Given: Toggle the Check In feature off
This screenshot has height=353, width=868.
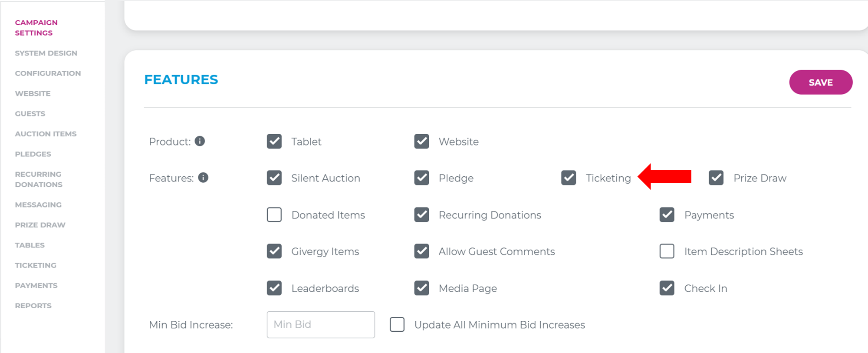Looking at the screenshot, I should [667, 288].
